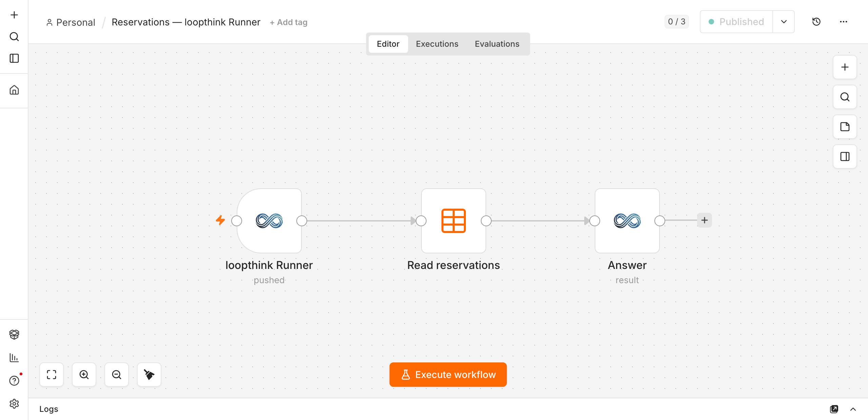Click the output connector of the Answer node
The image size is (868, 420).
pos(660,221)
